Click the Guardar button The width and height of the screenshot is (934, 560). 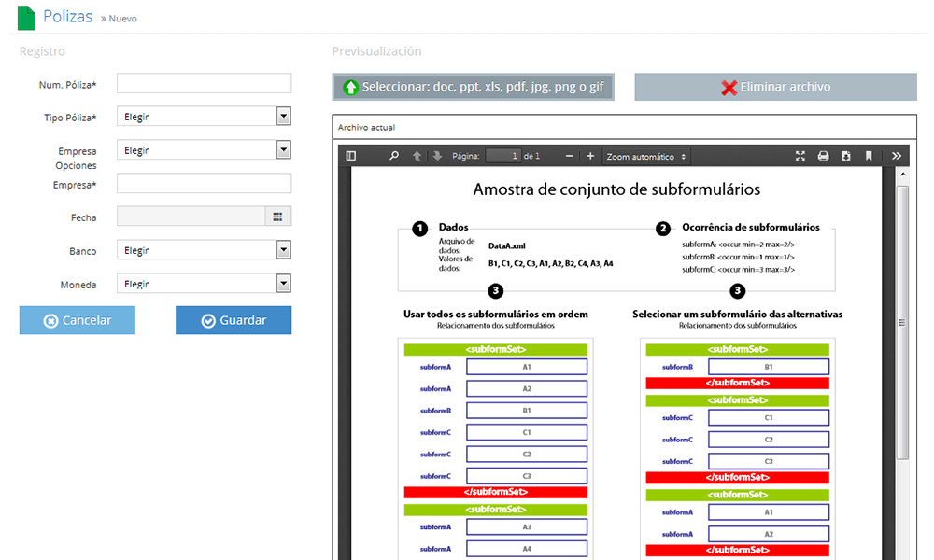point(233,320)
